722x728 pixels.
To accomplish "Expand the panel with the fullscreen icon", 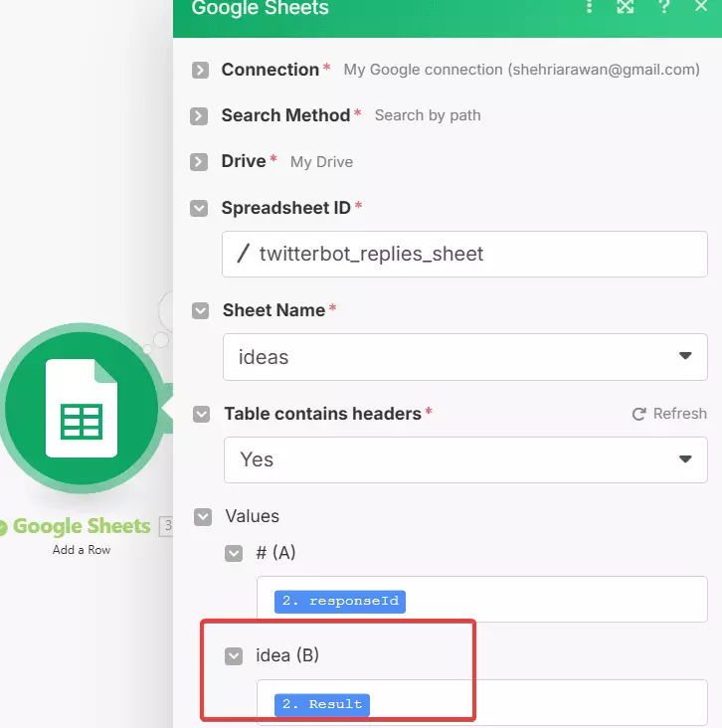I will tap(626, 8).
